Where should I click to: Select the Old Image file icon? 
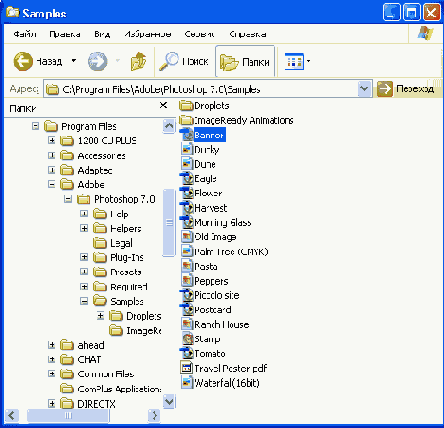187,237
